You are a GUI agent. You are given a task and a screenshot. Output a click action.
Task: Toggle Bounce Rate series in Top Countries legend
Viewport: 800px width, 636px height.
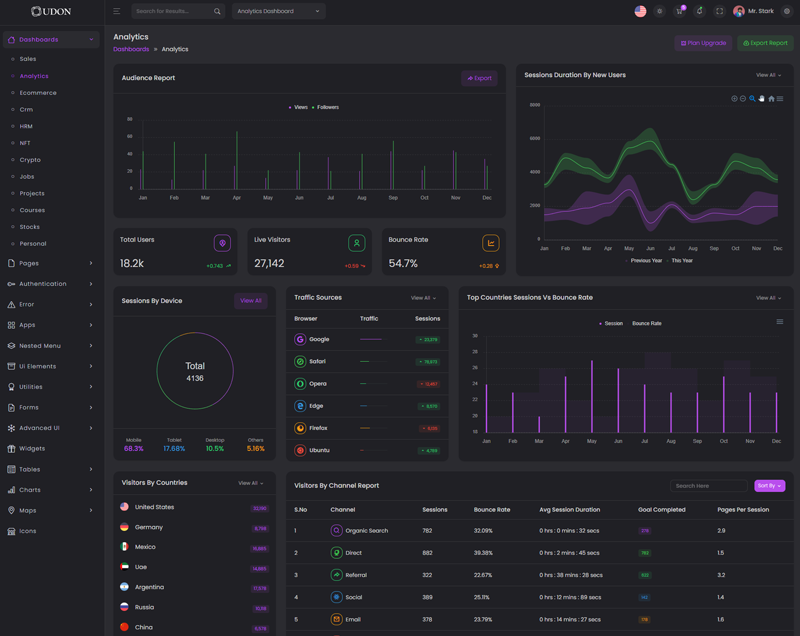(646, 324)
